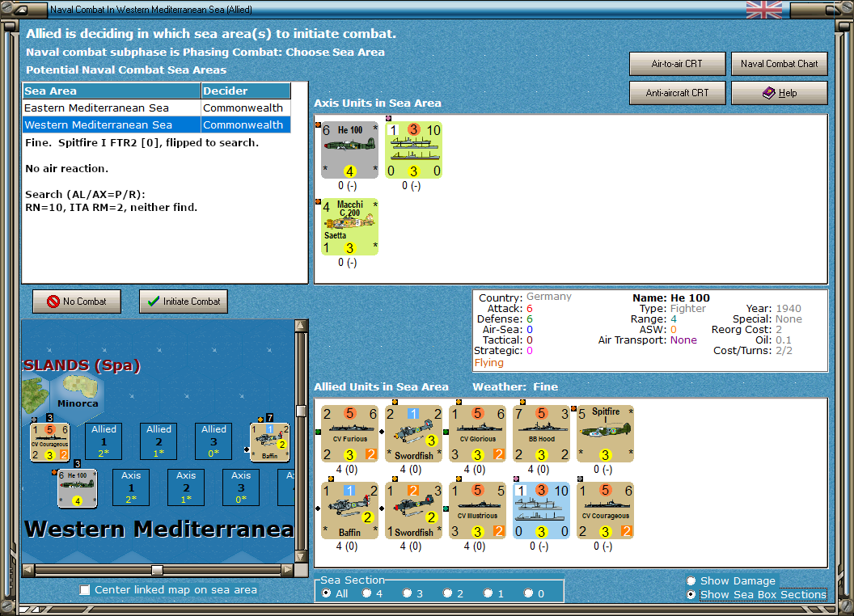Click the He 100 counter on the map

pyautogui.click(x=78, y=488)
